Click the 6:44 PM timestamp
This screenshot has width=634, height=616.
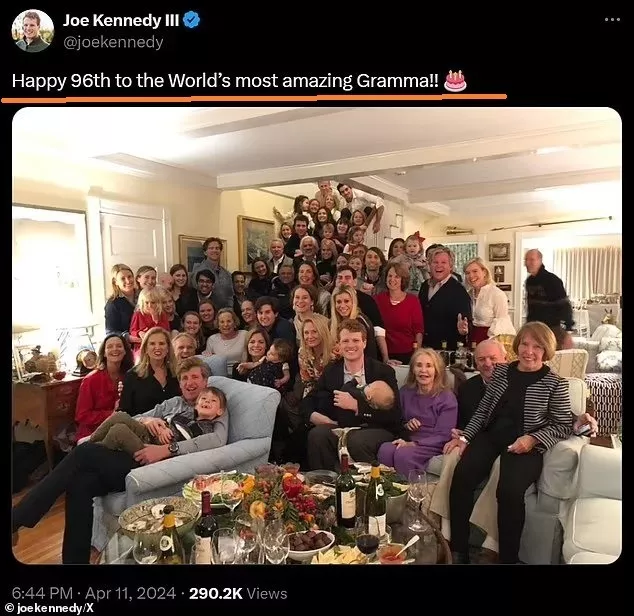click(x=42, y=593)
